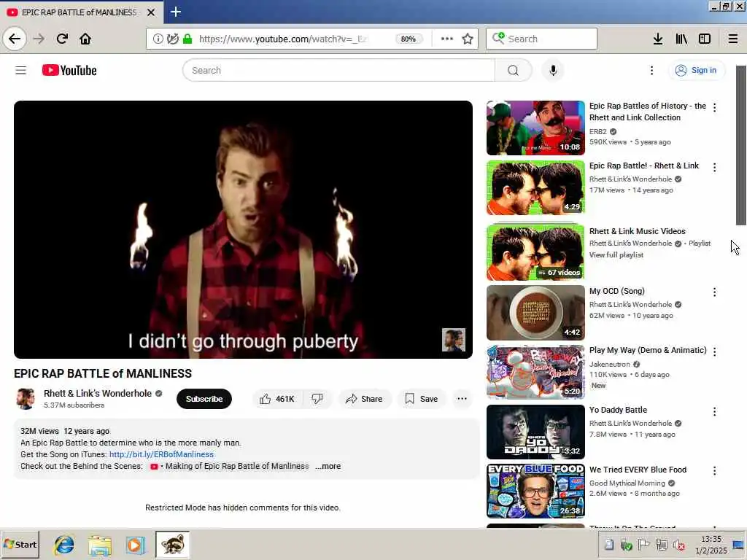
Task: Open options for Epic Rap Battle! - Rhett & Link
Action: (714, 167)
